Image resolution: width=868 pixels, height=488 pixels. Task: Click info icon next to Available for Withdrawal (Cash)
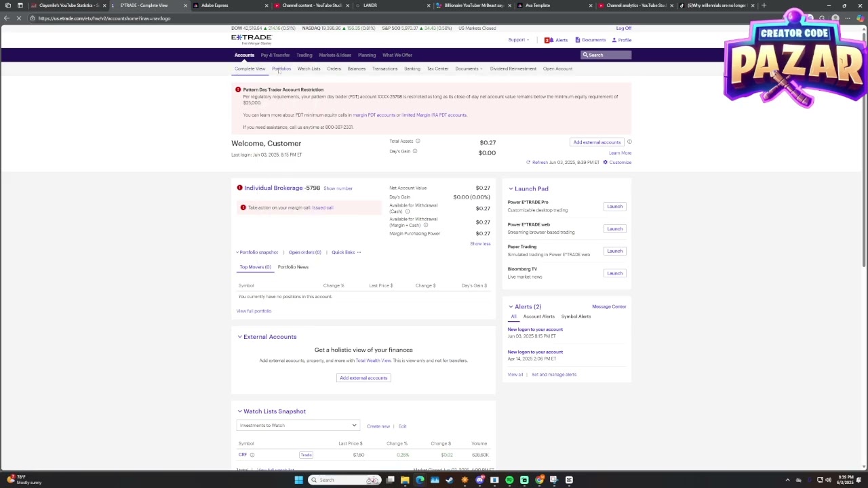tap(407, 211)
